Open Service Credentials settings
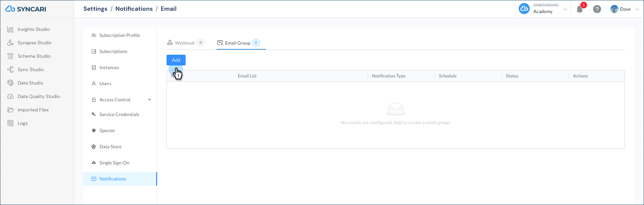Image resolution: width=644 pixels, height=205 pixels. click(x=119, y=114)
